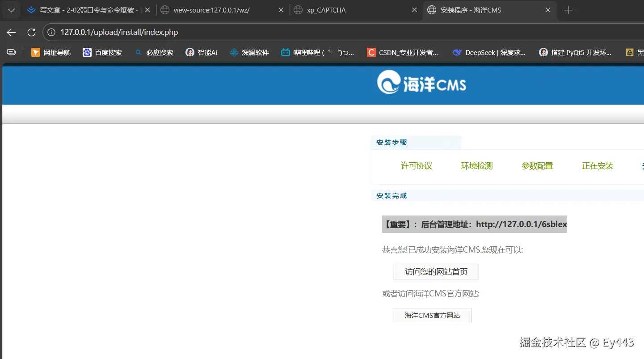Screen dimensions: 644x359
Task: Open the tab list dropdown arrow
Action: tap(11, 10)
